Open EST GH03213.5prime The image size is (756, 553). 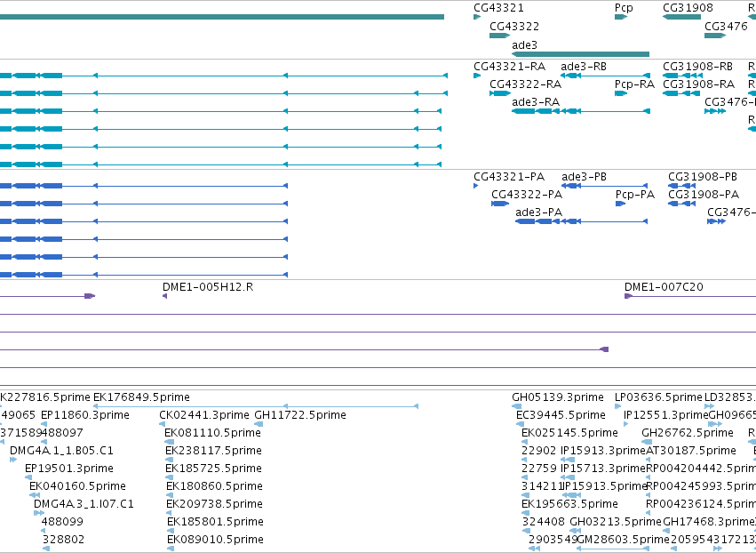pyautogui.click(x=616, y=522)
